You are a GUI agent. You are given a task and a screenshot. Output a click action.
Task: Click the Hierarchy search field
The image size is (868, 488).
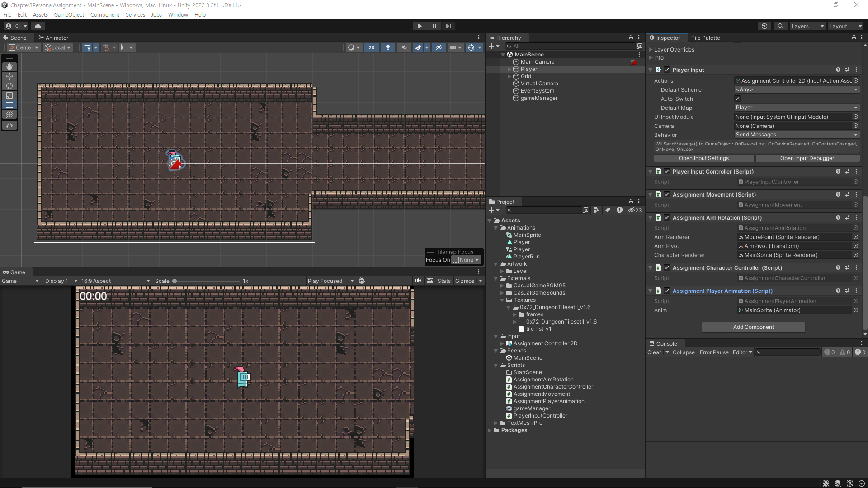tap(571, 46)
